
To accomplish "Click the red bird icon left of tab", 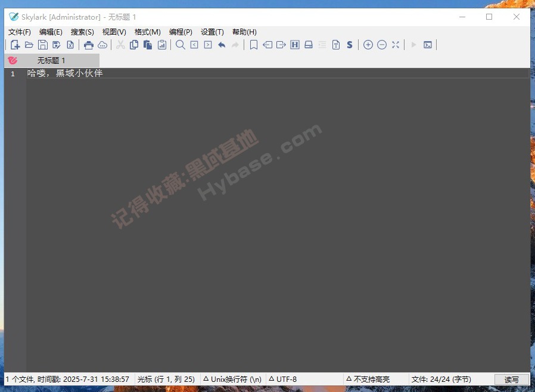I will 13,60.
